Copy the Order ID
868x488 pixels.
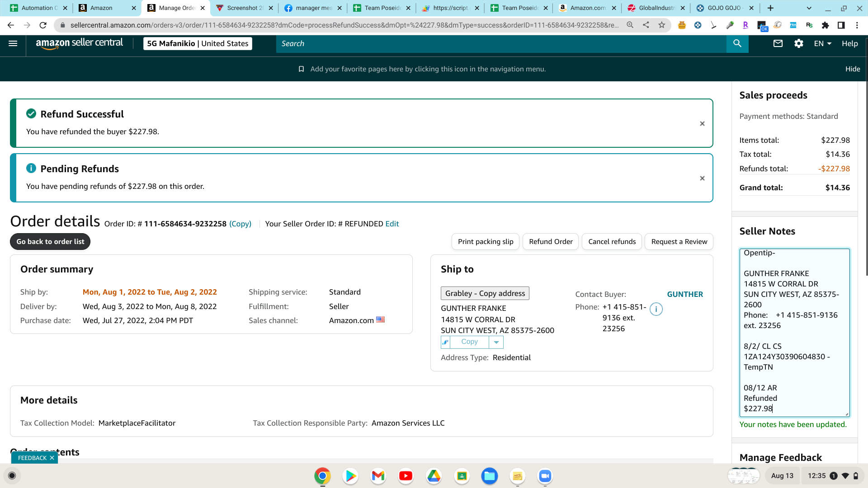[240, 224]
